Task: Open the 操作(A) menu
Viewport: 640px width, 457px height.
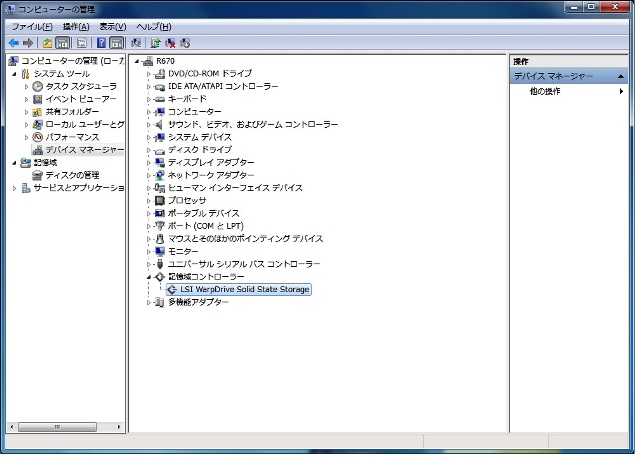Action: [x=76, y=26]
